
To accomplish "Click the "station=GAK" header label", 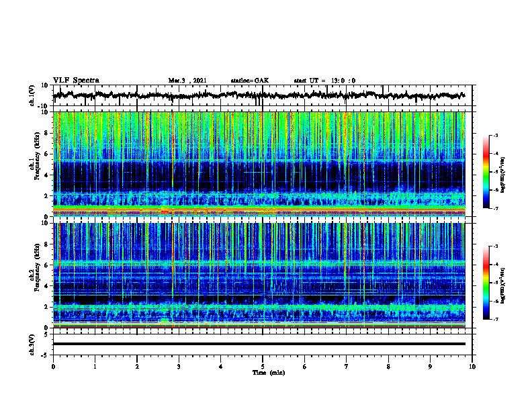I will tap(250, 81).
